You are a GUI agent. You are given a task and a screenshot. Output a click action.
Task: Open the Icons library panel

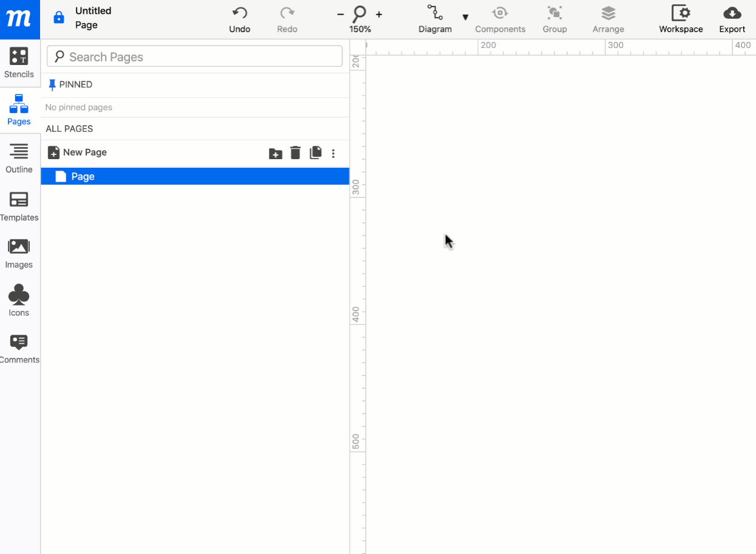click(19, 300)
